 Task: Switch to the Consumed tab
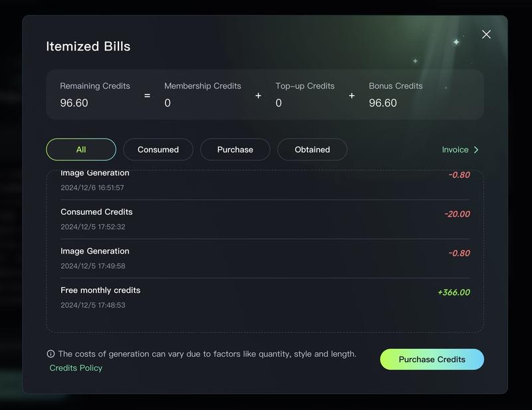(158, 150)
